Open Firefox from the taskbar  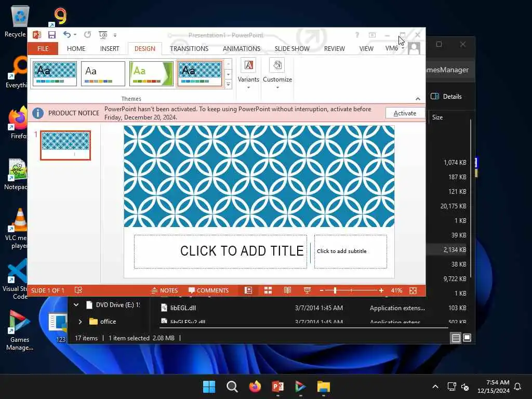(x=255, y=387)
